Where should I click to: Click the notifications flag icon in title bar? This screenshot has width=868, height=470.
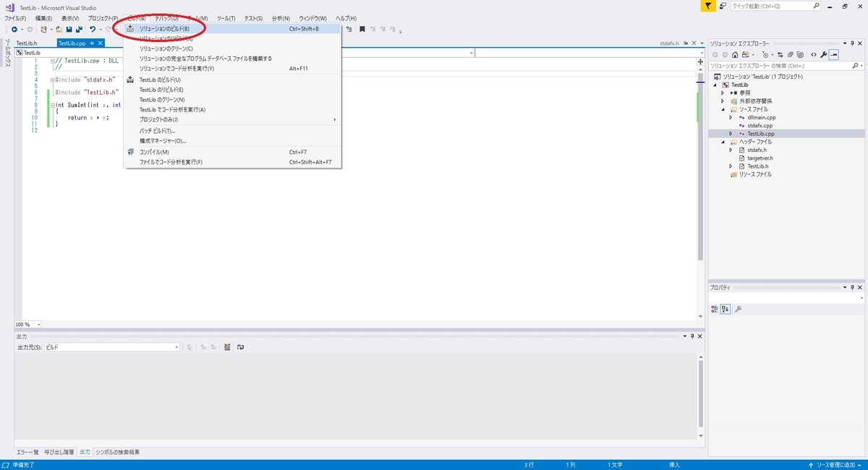[708, 6]
